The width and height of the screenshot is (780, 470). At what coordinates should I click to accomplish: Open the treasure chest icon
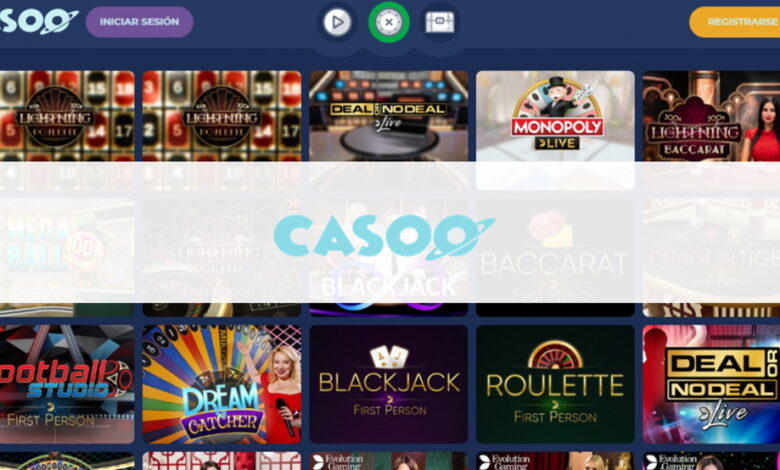(x=440, y=22)
